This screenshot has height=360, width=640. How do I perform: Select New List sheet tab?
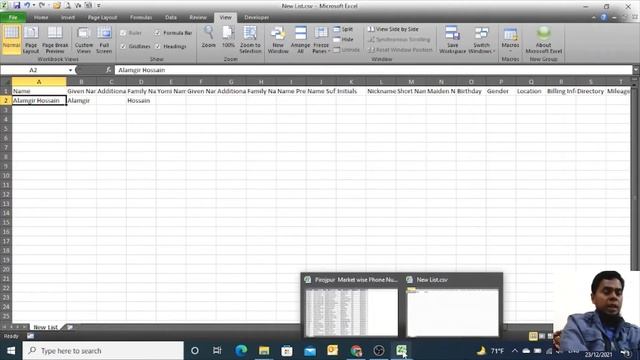coord(45,327)
